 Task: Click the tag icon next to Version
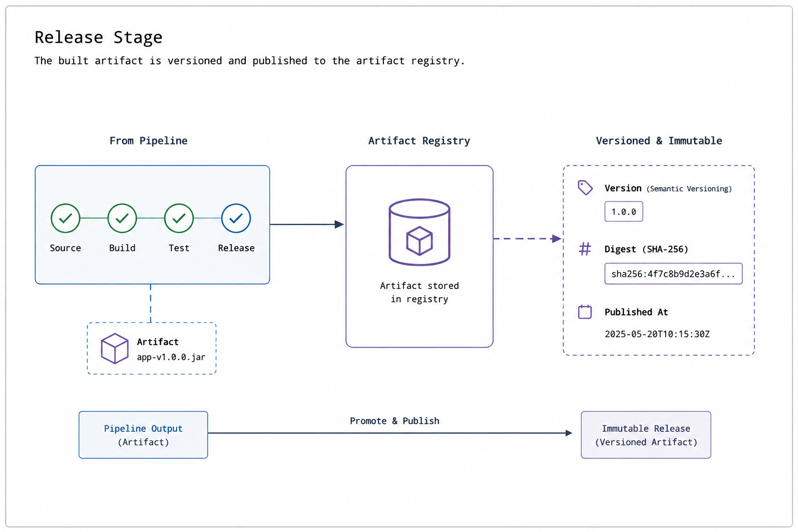(x=586, y=188)
